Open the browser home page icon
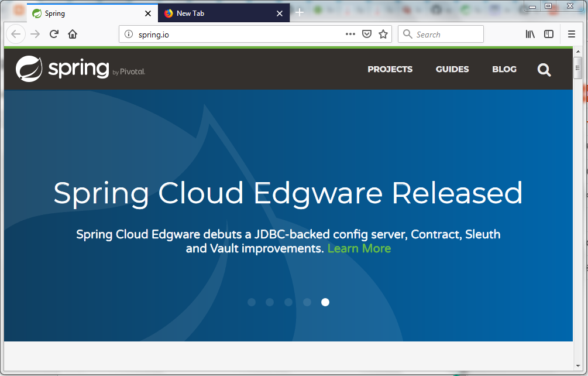This screenshot has width=588, height=376. (x=73, y=34)
